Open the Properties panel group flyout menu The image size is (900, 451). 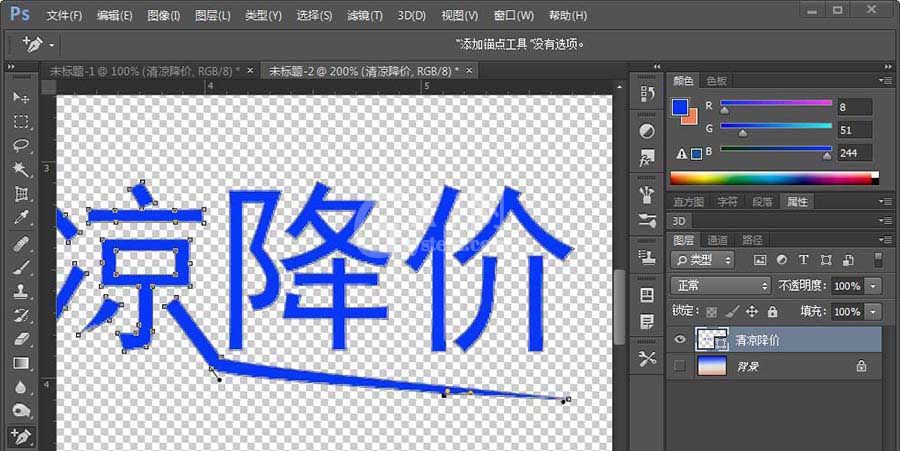[885, 201]
